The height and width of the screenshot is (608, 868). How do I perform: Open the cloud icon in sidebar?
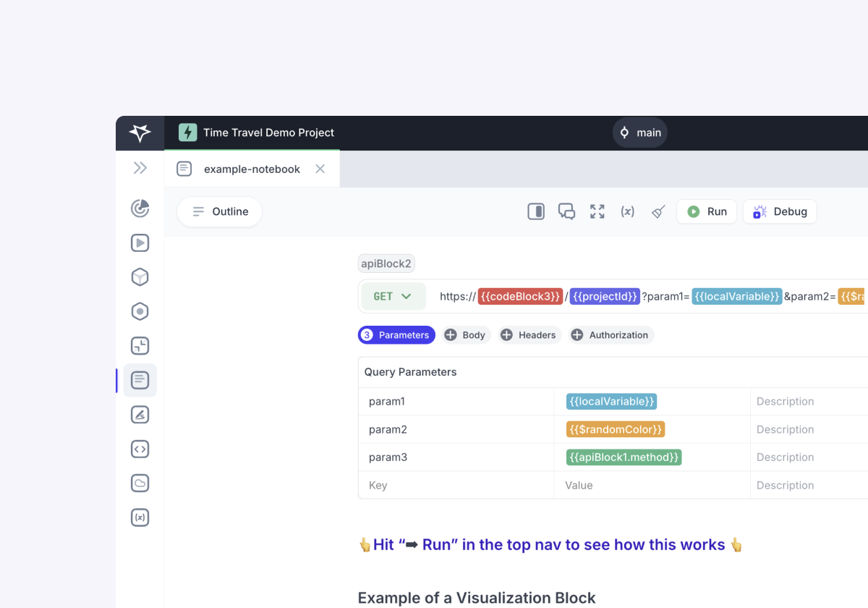tap(140, 483)
